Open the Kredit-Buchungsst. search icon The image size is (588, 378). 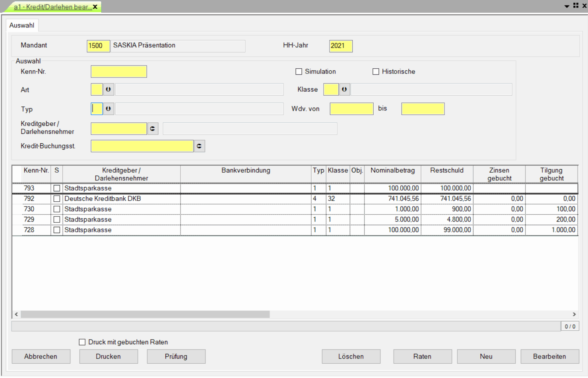pyautogui.click(x=199, y=146)
